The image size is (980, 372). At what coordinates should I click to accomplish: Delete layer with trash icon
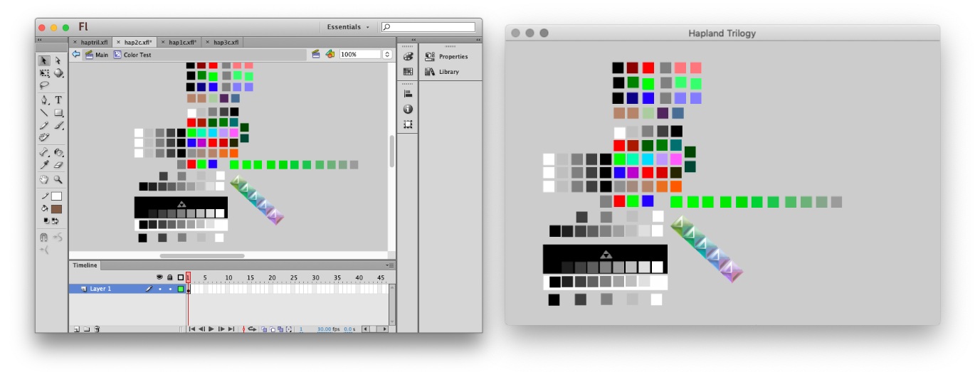(x=97, y=329)
